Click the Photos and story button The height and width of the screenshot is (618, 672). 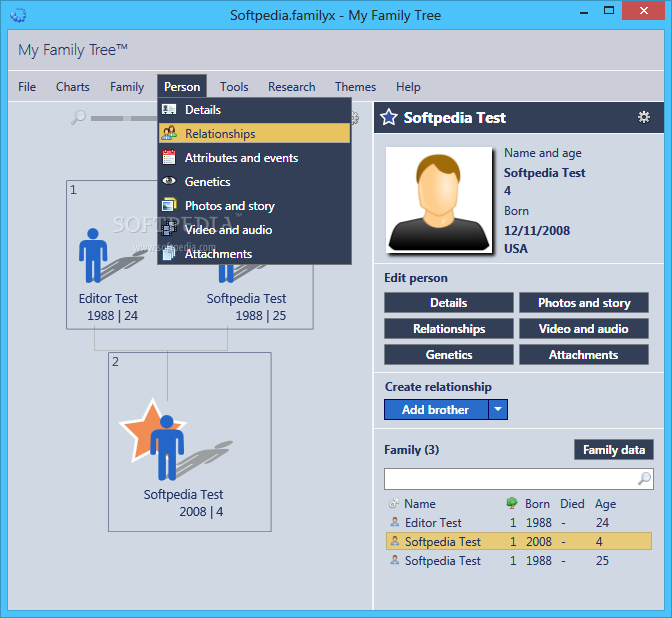[584, 303]
